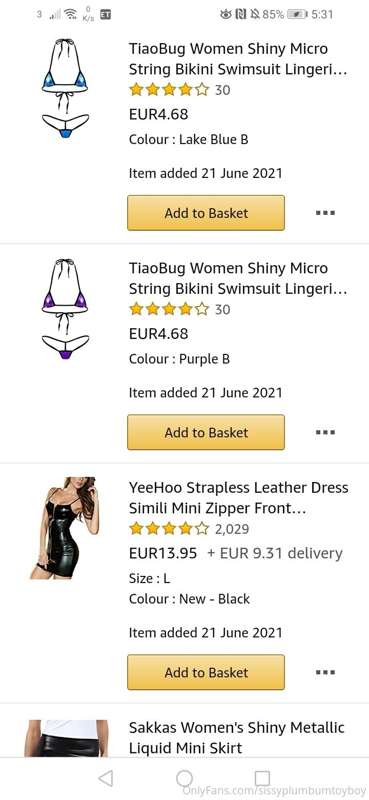The height and width of the screenshot is (800, 369).
Task: View star ratings for Lake Blue bikini
Action: coord(169,90)
